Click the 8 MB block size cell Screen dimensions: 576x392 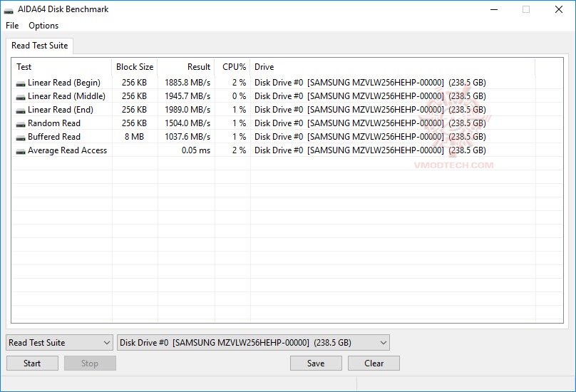click(x=134, y=137)
